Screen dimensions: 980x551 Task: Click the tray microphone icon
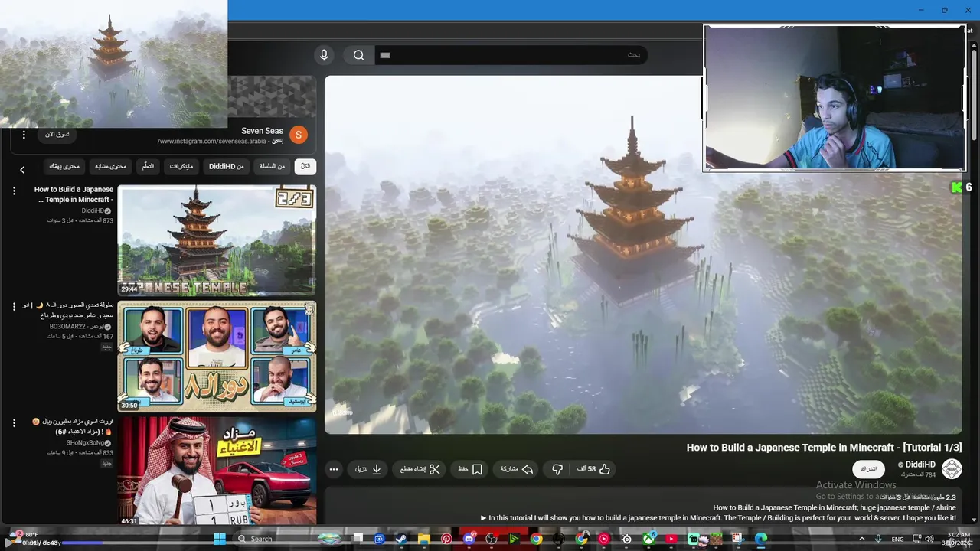pyautogui.click(x=878, y=539)
